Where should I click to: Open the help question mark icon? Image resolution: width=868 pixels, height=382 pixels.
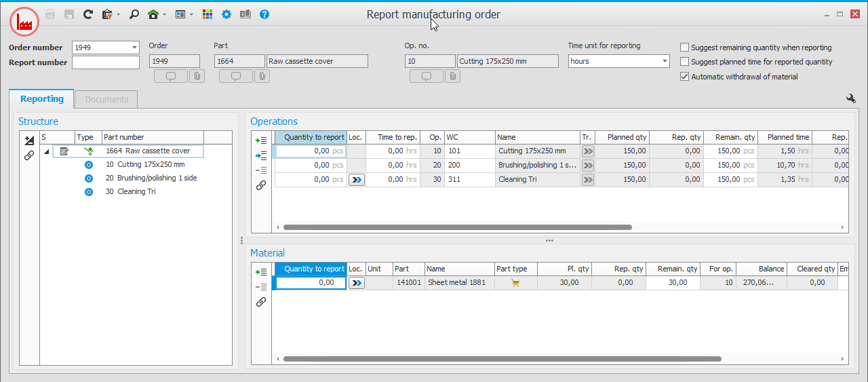click(264, 14)
